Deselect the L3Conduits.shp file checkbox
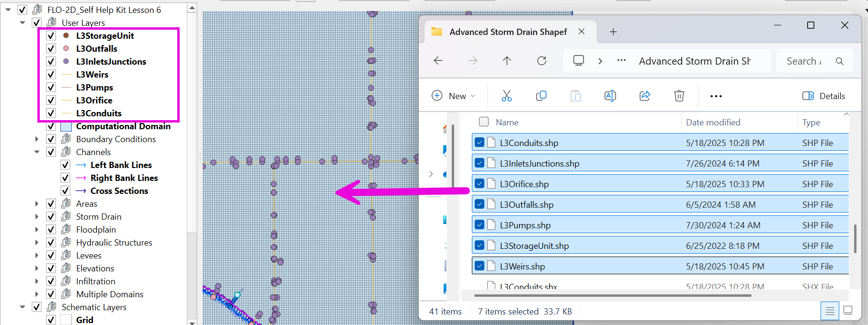The width and height of the screenshot is (868, 325). pos(479,143)
